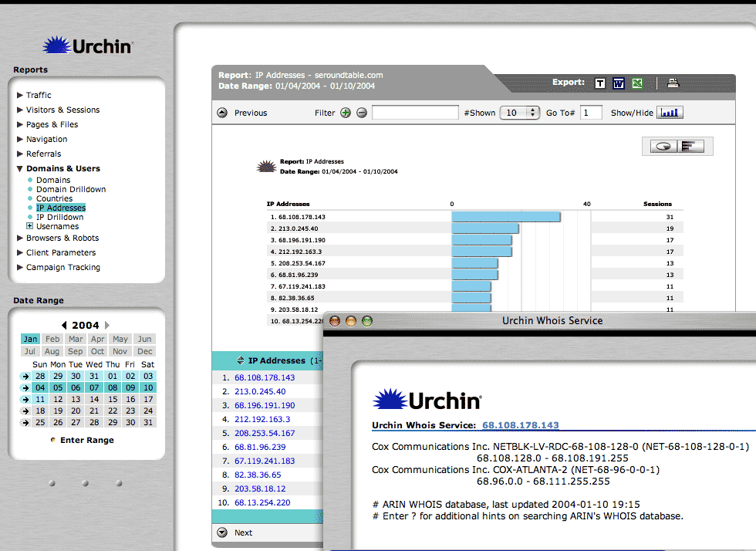Open whois link for 68.196.191.190

click(x=265, y=405)
